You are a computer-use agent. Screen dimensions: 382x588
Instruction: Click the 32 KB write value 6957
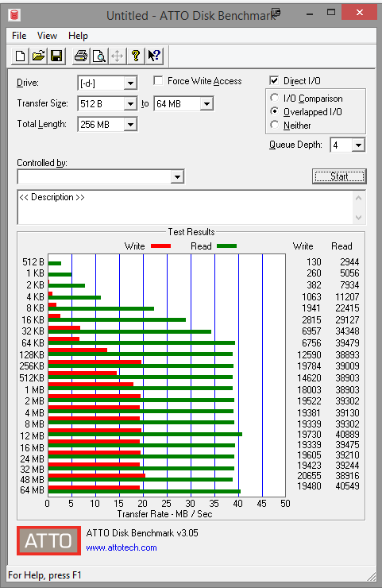point(311,331)
